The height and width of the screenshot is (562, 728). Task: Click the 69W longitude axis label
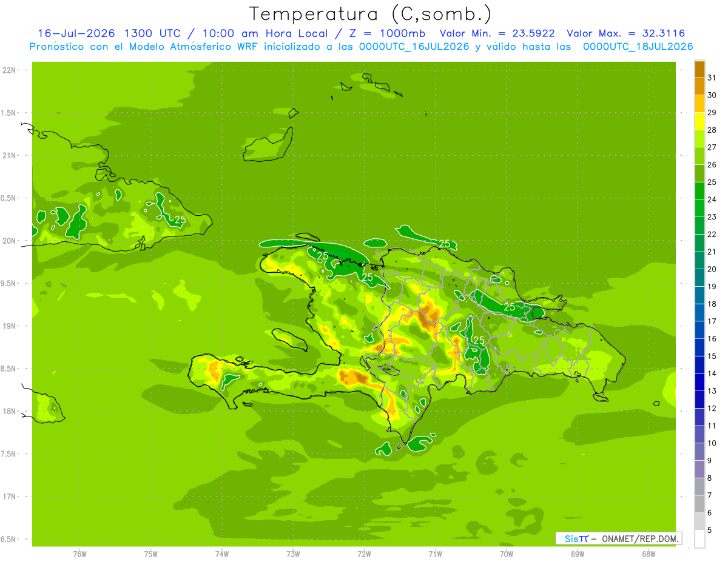coord(578,554)
